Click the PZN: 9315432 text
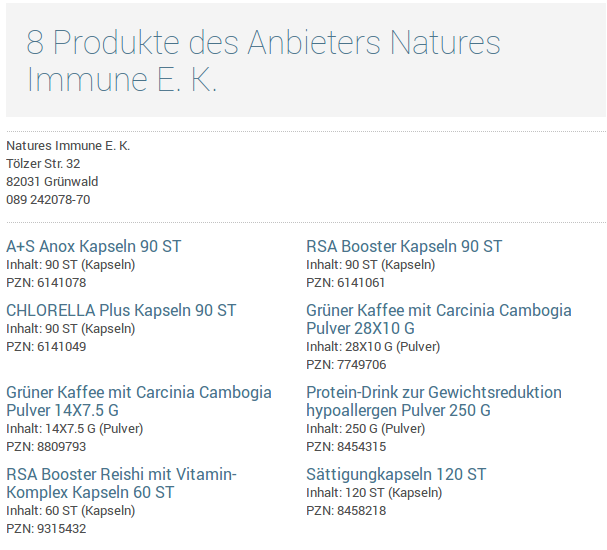This screenshot has height=550, width=607. tap(46, 529)
